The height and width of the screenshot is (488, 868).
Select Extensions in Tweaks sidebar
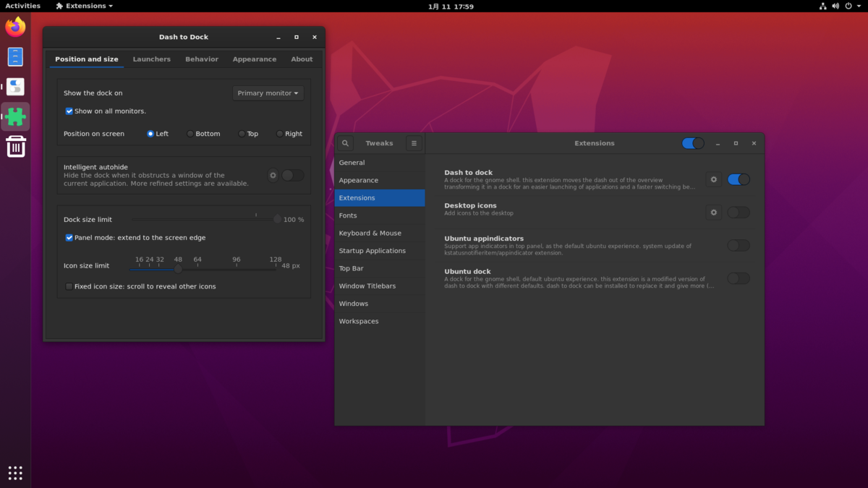380,198
